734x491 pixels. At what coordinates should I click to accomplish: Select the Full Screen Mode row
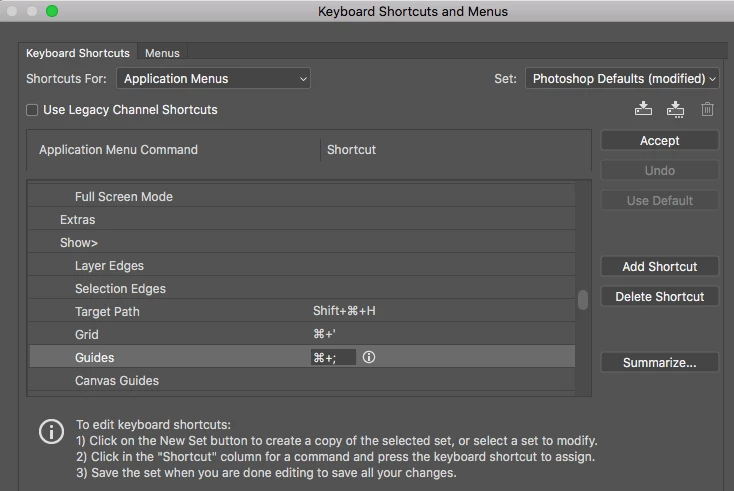pos(301,197)
